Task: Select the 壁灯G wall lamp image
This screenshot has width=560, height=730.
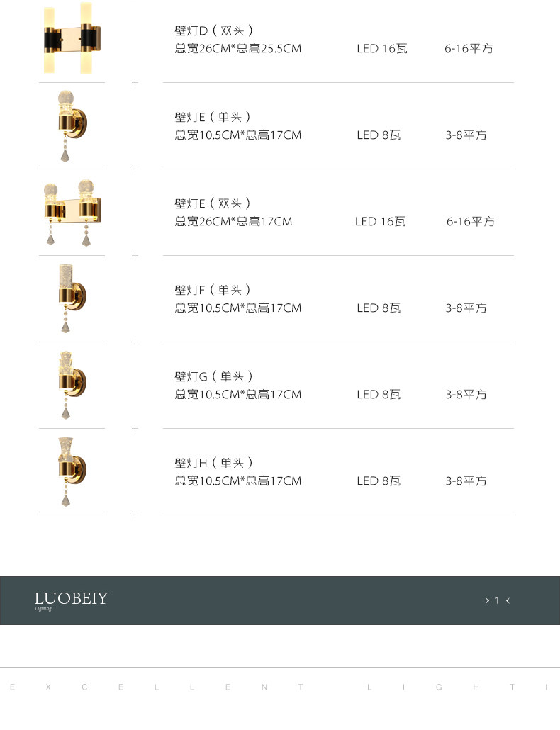Action: (x=70, y=384)
